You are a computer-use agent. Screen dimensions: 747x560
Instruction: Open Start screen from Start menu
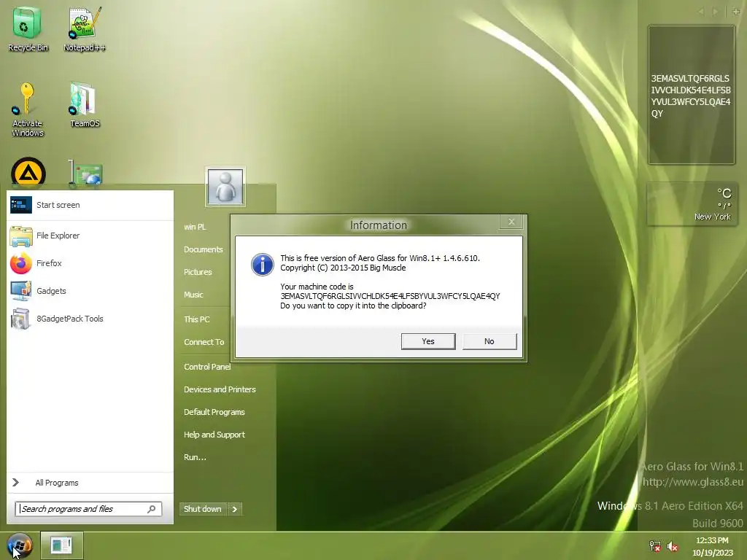[90, 205]
